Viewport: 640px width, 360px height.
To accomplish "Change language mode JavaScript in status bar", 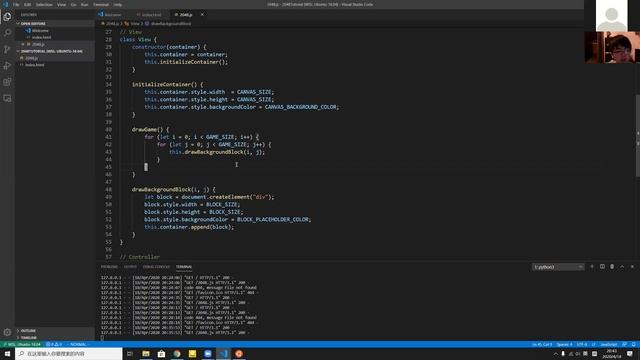I will click(609, 344).
